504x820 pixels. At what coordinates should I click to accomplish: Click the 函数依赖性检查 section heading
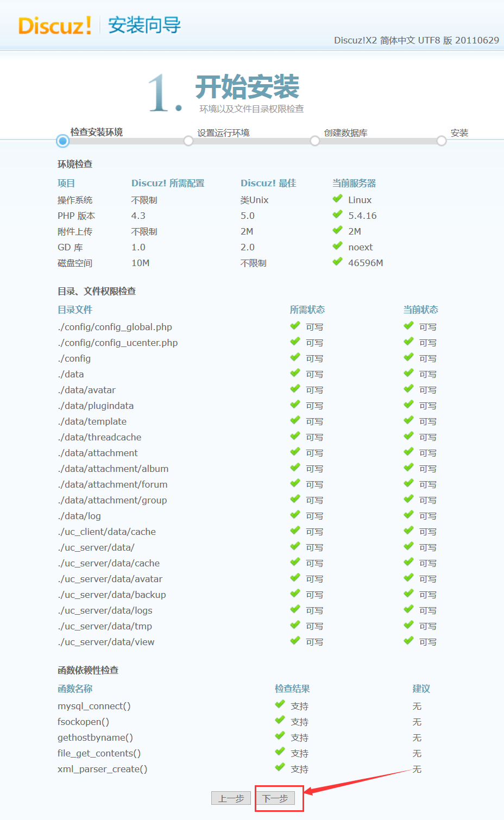point(88,670)
